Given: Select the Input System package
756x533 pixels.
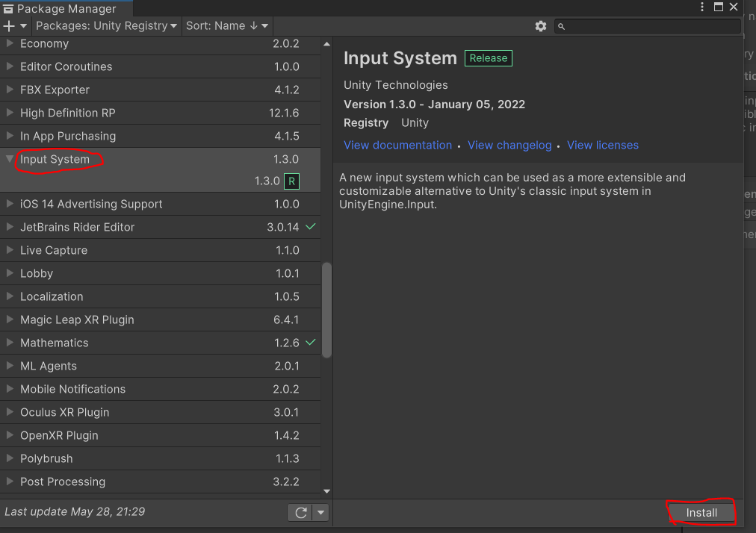Looking at the screenshot, I should (x=160, y=159).
